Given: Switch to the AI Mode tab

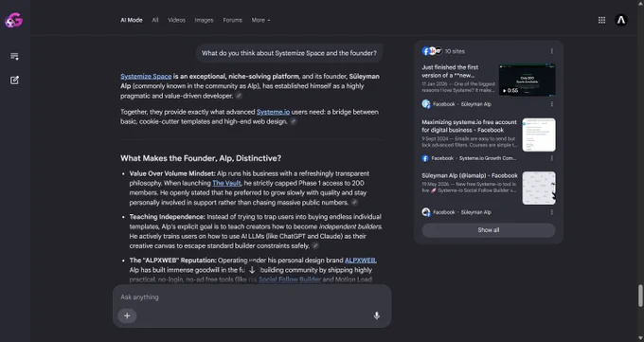Looking at the screenshot, I should tap(132, 20).
